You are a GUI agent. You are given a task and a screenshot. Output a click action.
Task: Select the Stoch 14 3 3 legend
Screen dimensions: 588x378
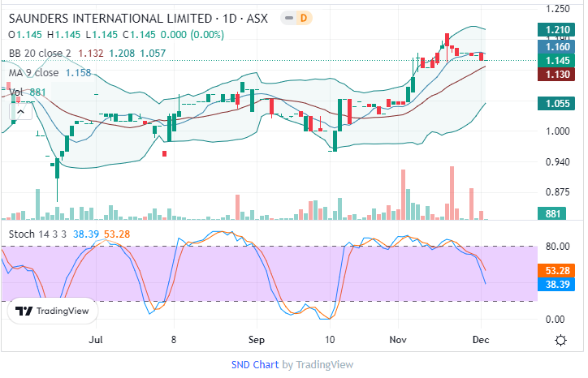point(36,234)
